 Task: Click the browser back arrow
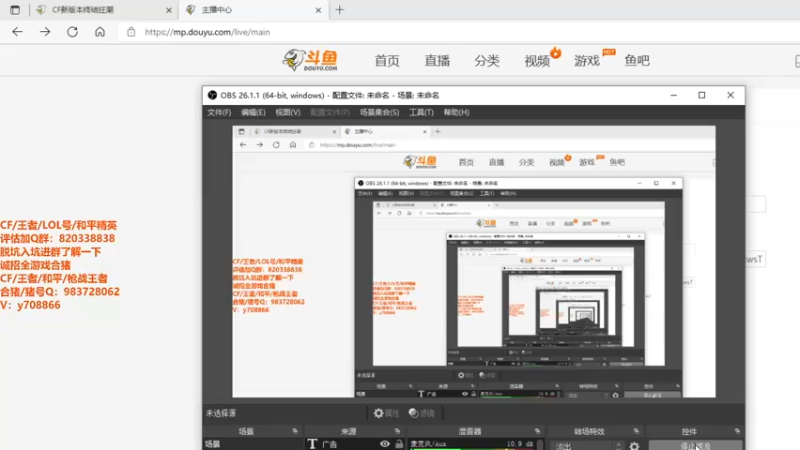[17, 32]
